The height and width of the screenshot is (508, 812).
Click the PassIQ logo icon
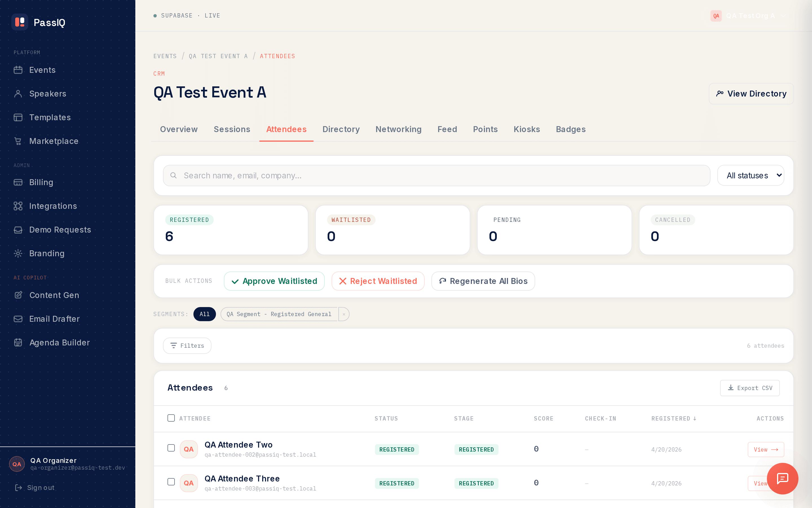[x=20, y=22]
